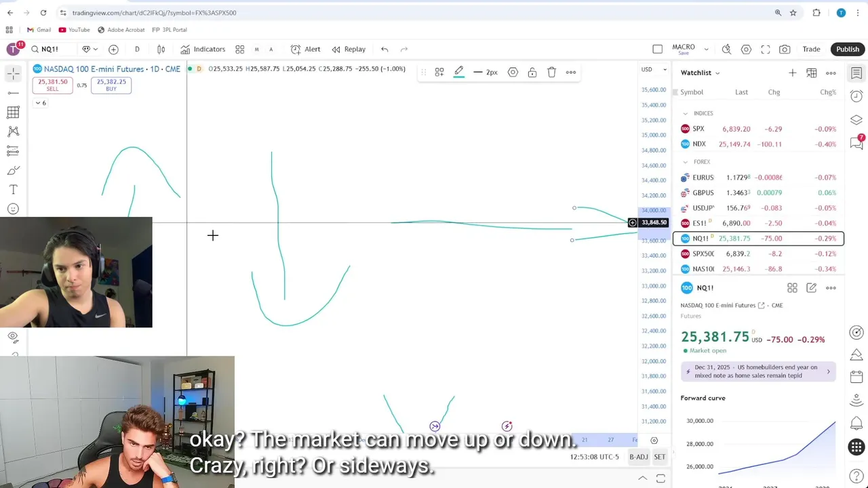868x488 pixels.
Task: Publish the chart idea
Action: [847, 49]
